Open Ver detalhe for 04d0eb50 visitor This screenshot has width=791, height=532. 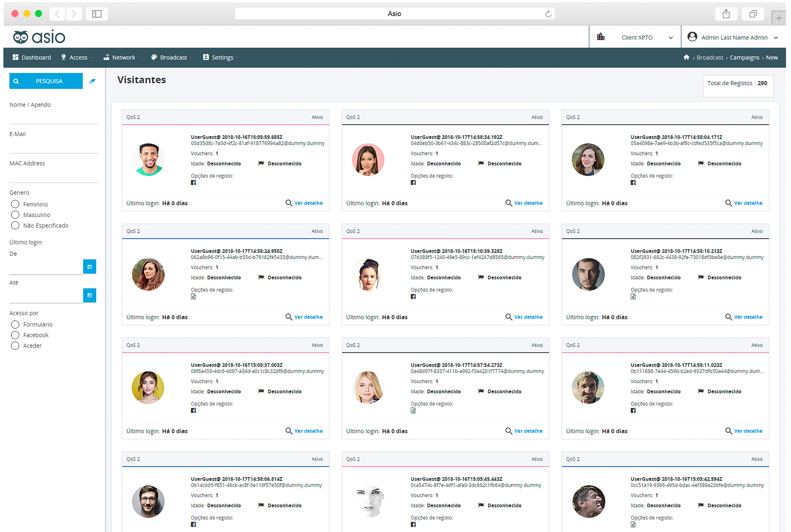click(x=528, y=203)
